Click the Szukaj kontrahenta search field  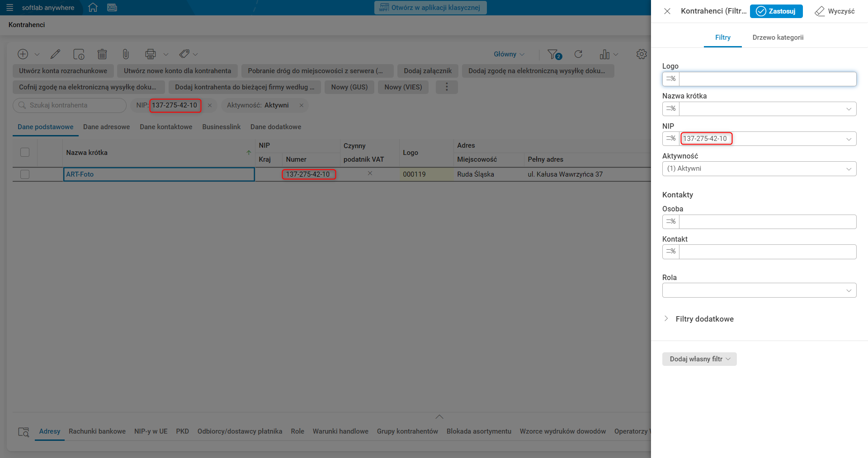[70, 105]
